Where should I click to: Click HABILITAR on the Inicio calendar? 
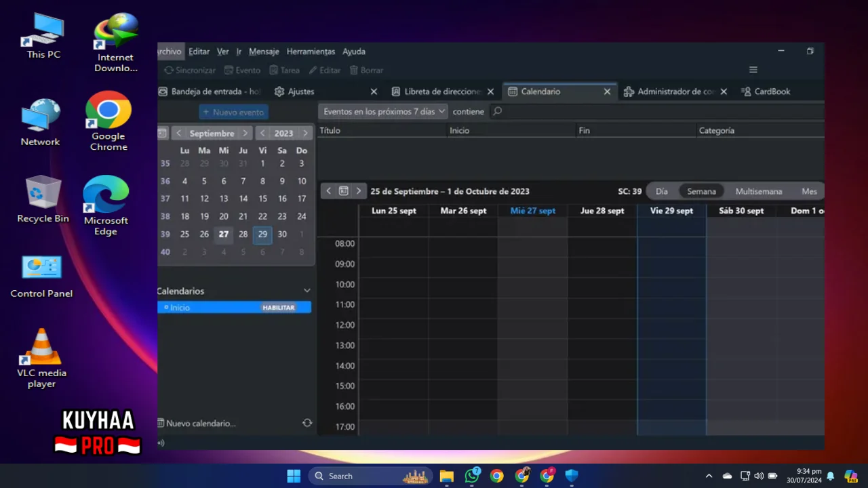[279, 308]
